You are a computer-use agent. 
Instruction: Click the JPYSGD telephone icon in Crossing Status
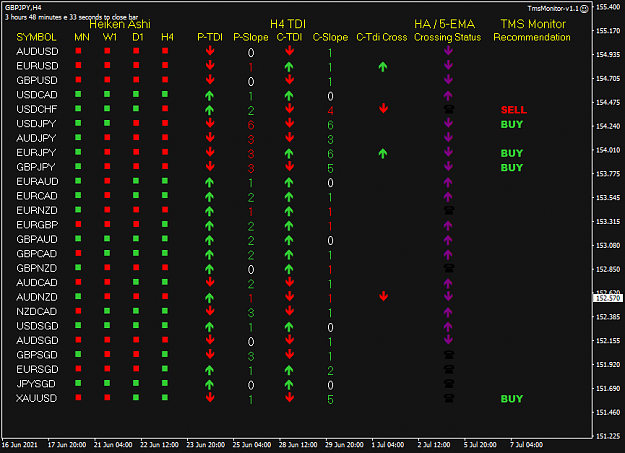(x=448, y=384)
